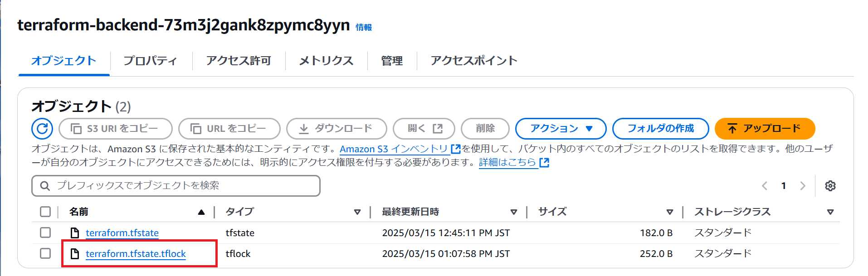Follow the Amazon S3 インベントリ link

[x=394, y=149]
